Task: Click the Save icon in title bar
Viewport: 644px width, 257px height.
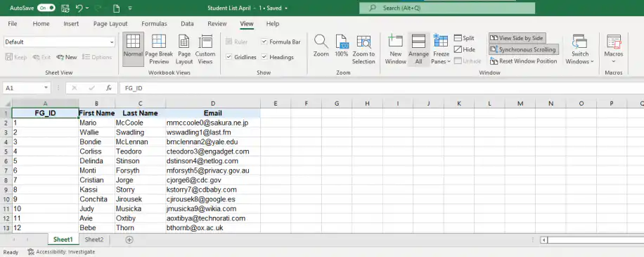Action: [x=65, y=8]
